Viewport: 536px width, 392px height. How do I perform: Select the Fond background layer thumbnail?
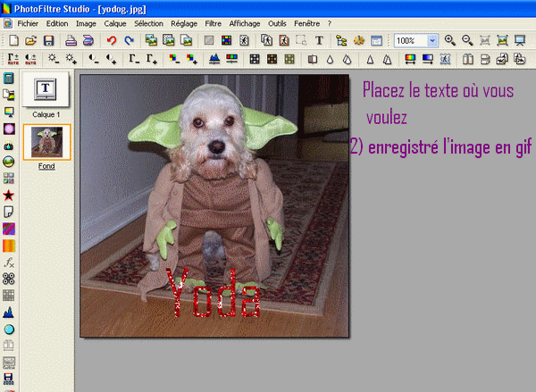[x=46, y=142]
